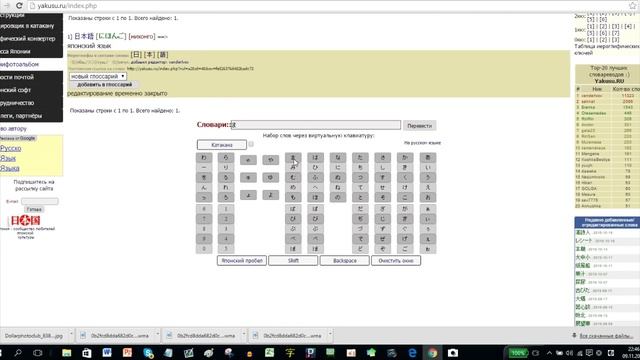The height and width of the screenshot is (360, 640).
Task: Open the camera app taskbar icon
Action: [x=453, y=353]
